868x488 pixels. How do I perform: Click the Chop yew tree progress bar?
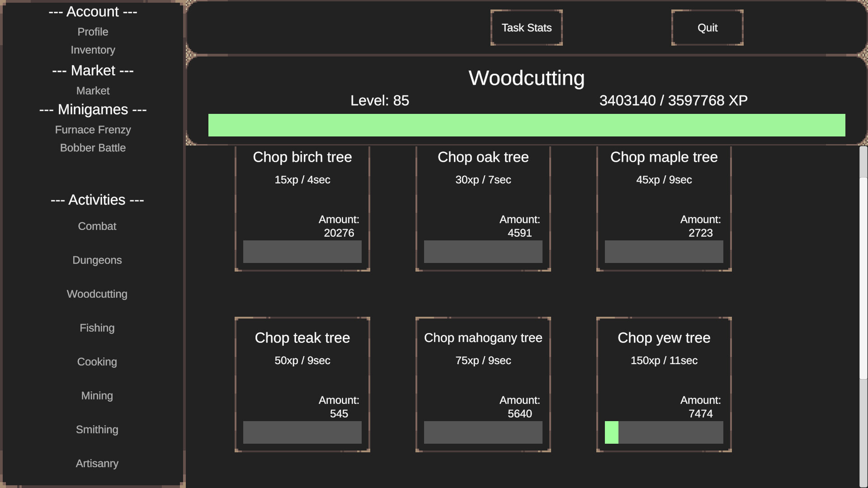(x=664, y=433)
